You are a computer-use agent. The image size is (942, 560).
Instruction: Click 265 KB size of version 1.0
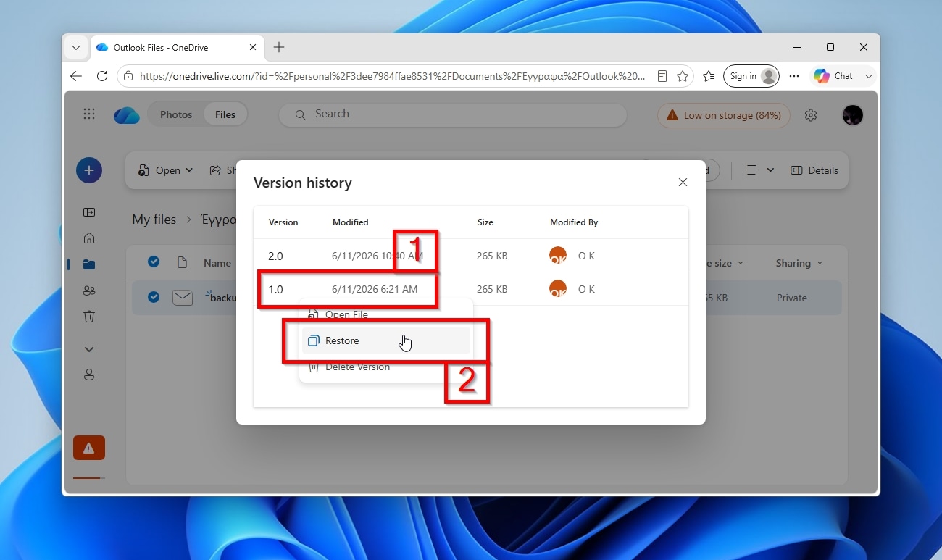click(492, 289)
